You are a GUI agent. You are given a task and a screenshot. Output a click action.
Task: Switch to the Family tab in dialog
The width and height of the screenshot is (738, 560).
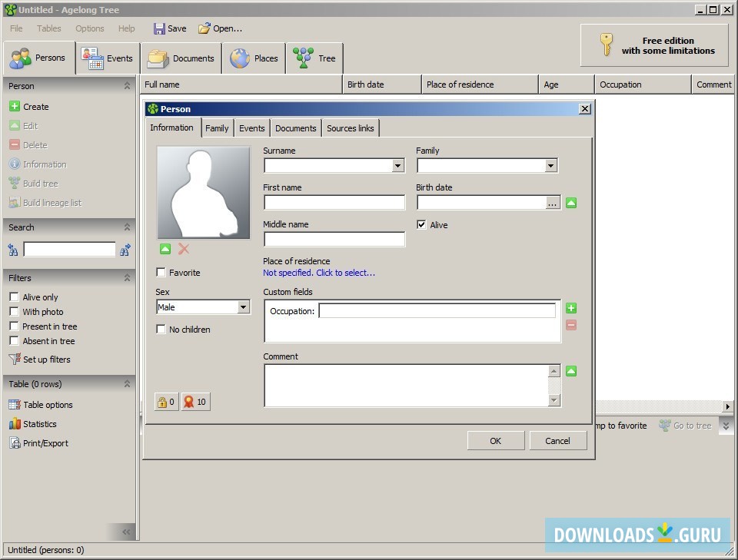coord(217,128)
